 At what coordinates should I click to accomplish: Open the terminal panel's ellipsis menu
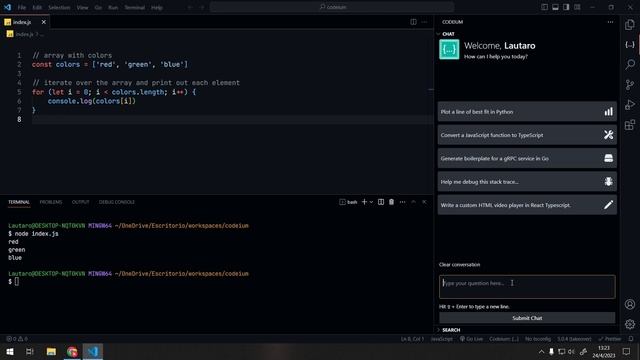[x=402, y=202]
